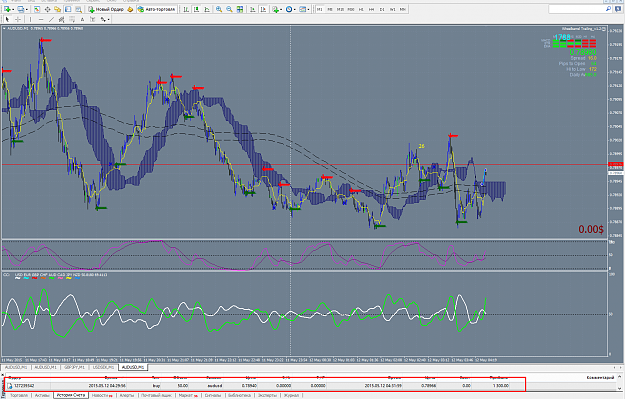Toggle chart auto-scroll icon
Screen dimensions: 625x399
(252, 9)
